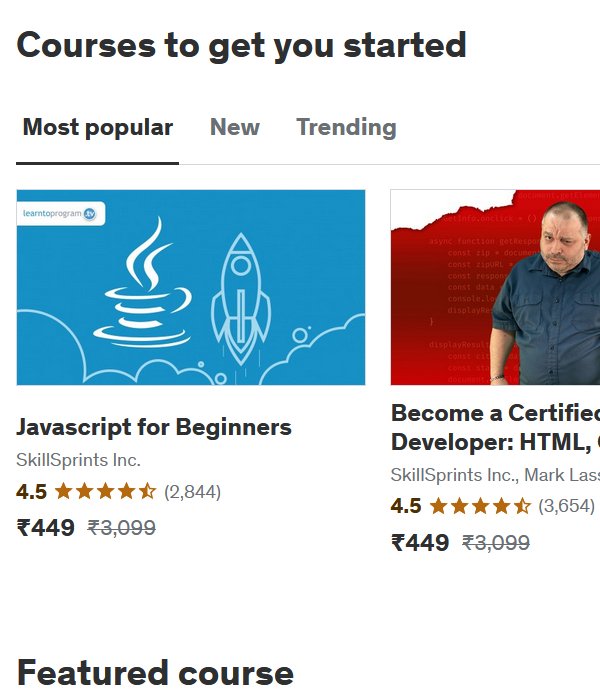
Task: Click the Featured course heading
Action: (x=155, y=673)
